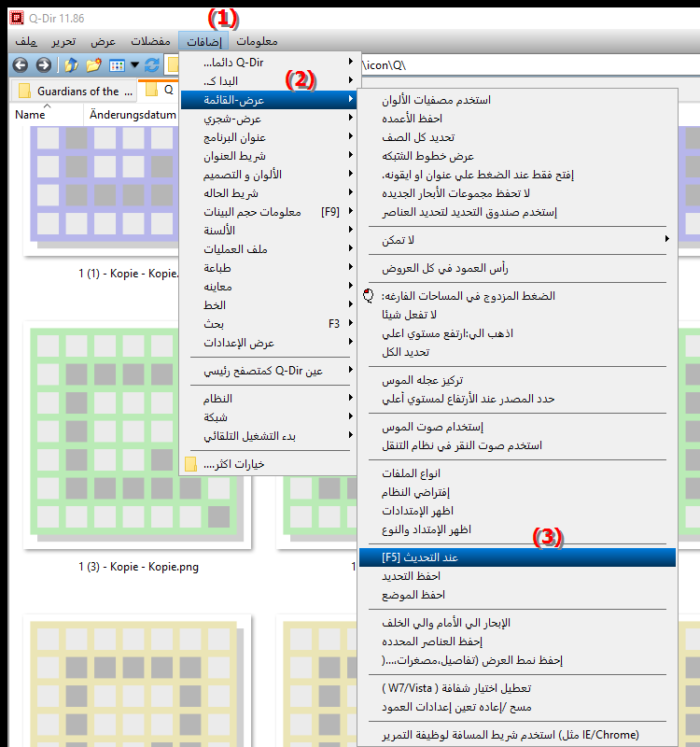Click the Back navigation arrow icon
This screenshot has height=747, width=700.
pyautogui.click(x=20, y=64)
